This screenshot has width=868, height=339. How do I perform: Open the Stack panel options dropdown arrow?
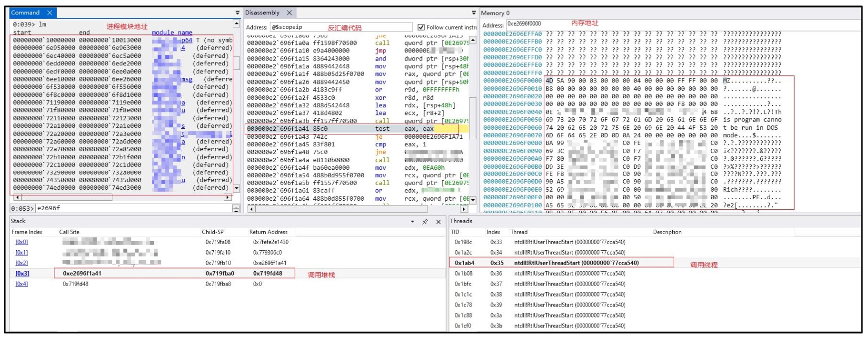(413, 222)
